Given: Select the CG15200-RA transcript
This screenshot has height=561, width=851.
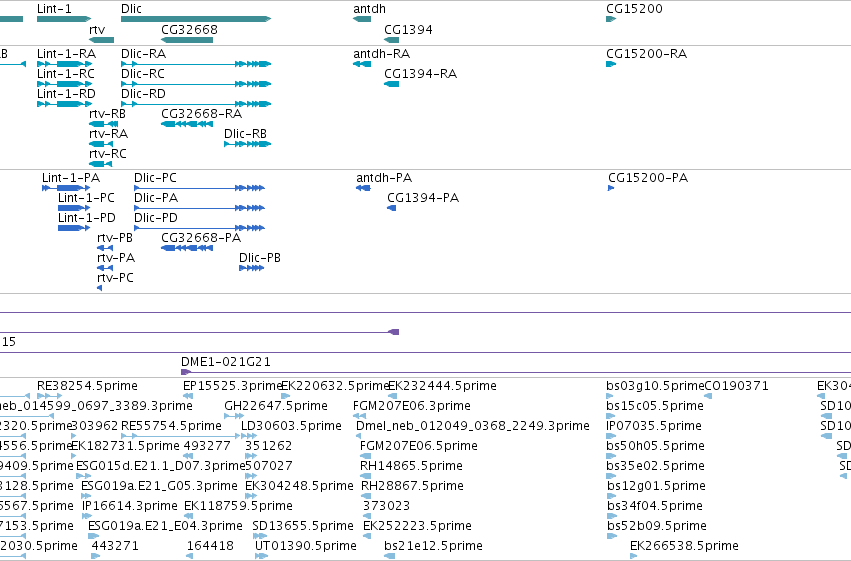Looking at the screenshot, I should [x=611, y=64].
